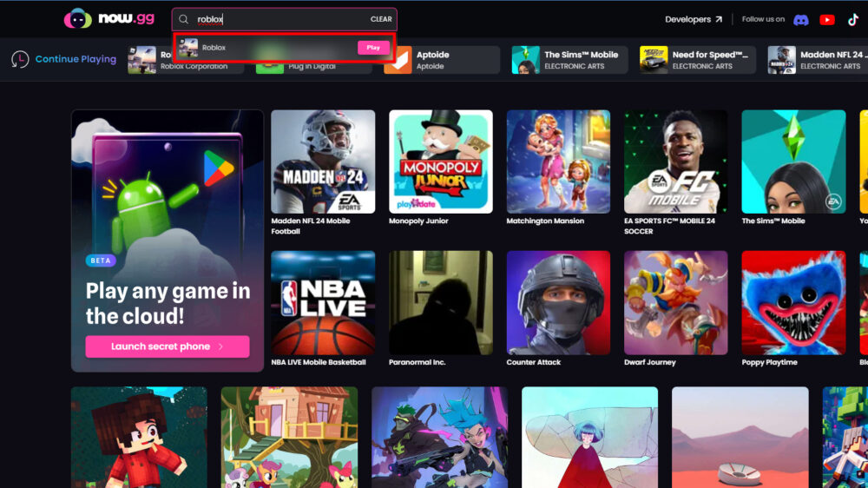
Task: Open the TikTok icon link
Action: [853, 20]
